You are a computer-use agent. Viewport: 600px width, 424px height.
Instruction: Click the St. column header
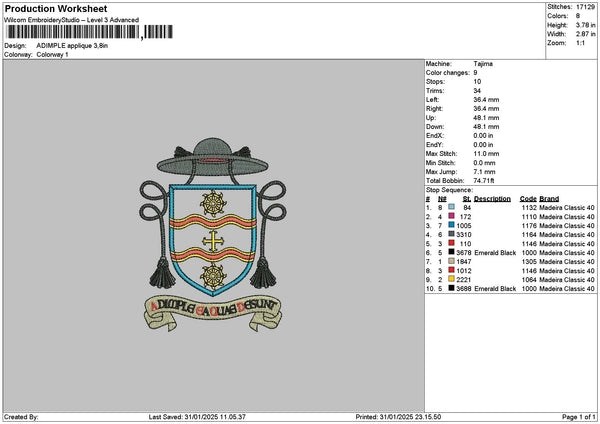click(467, 199)
